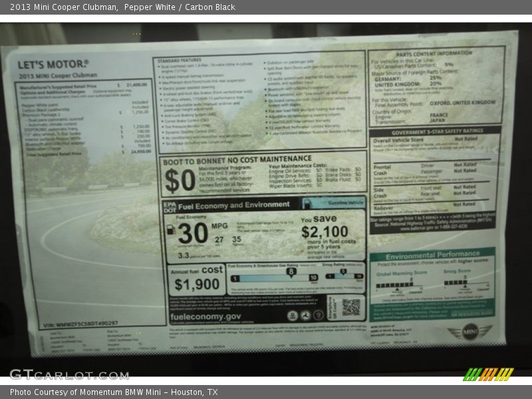Click the LET'S MOTOR heading on the sticker

coord(53,65)
